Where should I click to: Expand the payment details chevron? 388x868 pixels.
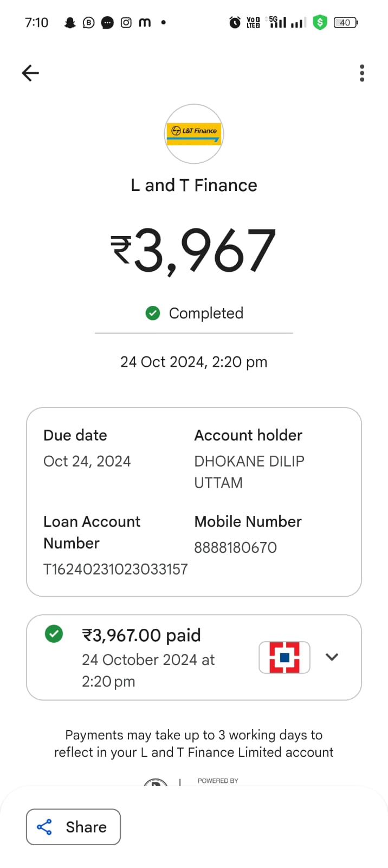pyautogui.click(x=332, y=657)
